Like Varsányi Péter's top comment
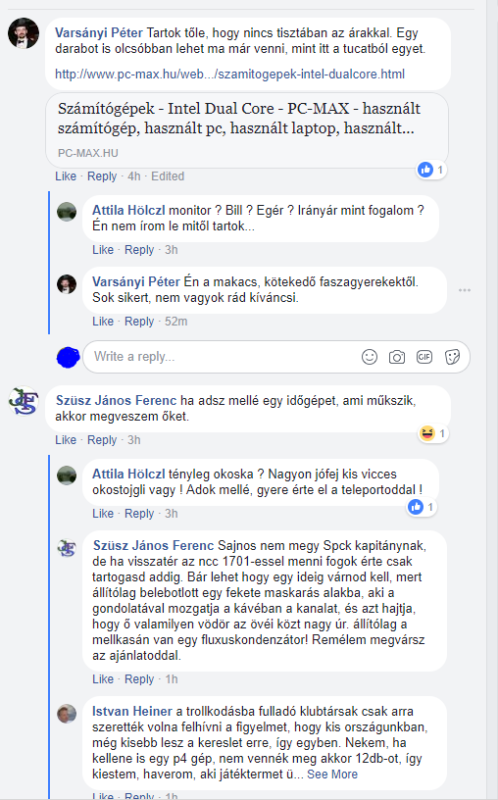This screenshot has height=800, width=498. click(x=66, y=176)
